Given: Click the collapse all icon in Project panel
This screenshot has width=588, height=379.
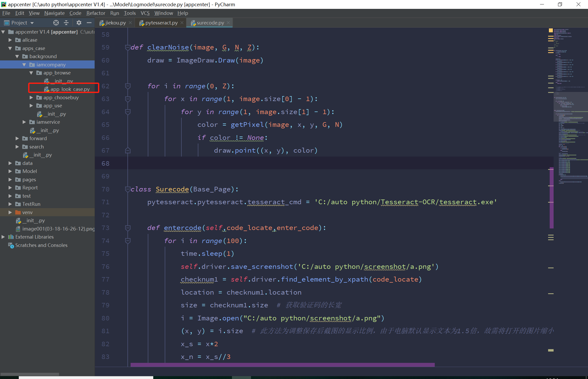Looking at the screenshot, I should tap(66, 23).
